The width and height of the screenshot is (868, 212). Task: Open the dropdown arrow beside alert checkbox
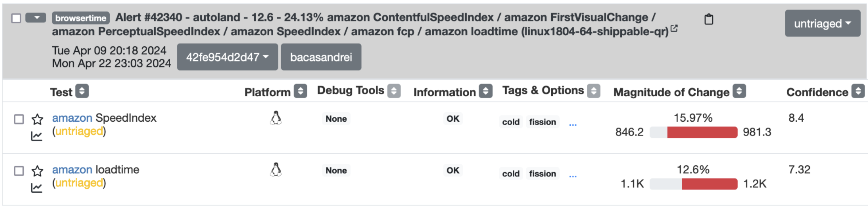36,17
